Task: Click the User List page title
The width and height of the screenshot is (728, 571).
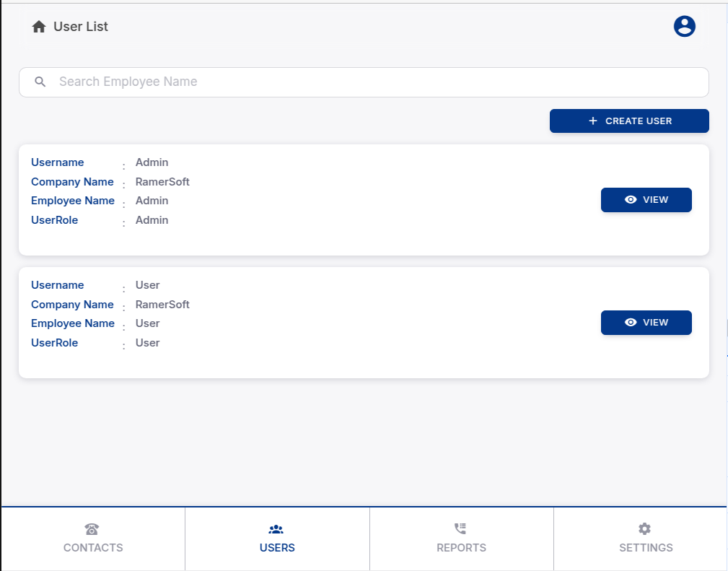Action: 81,27
